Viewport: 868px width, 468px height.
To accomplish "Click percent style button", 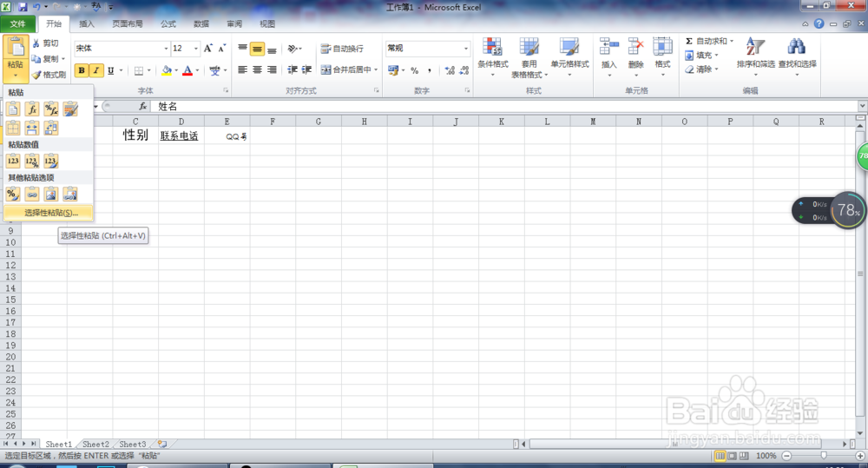I will tap(415, 70).
